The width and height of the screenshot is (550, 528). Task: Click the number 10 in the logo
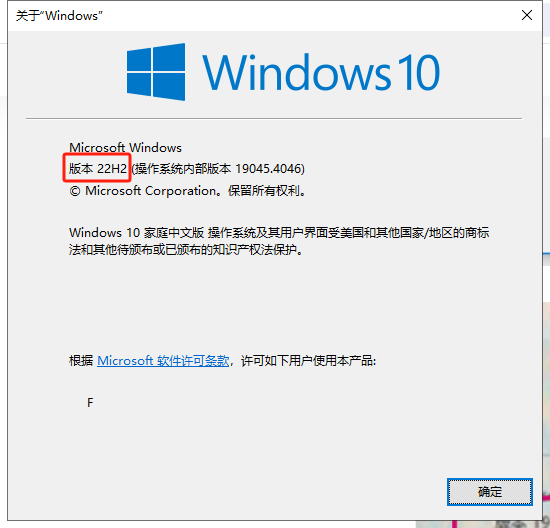pos(418,72)
